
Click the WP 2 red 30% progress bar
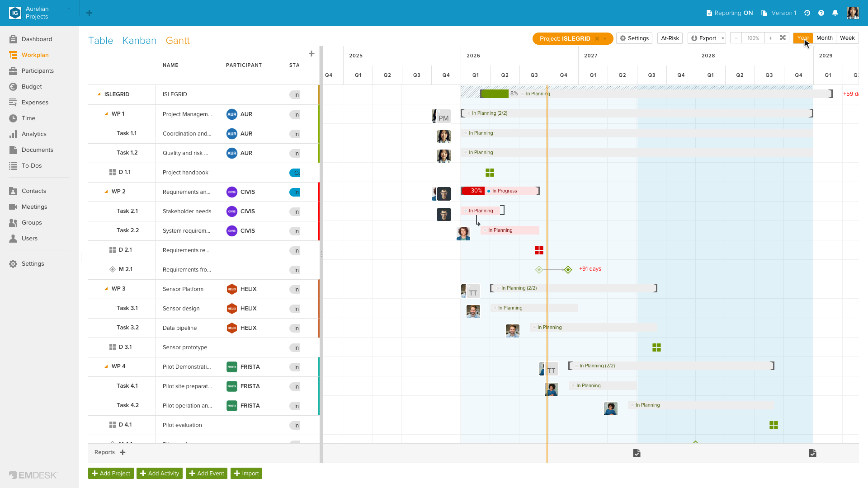(x=473, y=191)
